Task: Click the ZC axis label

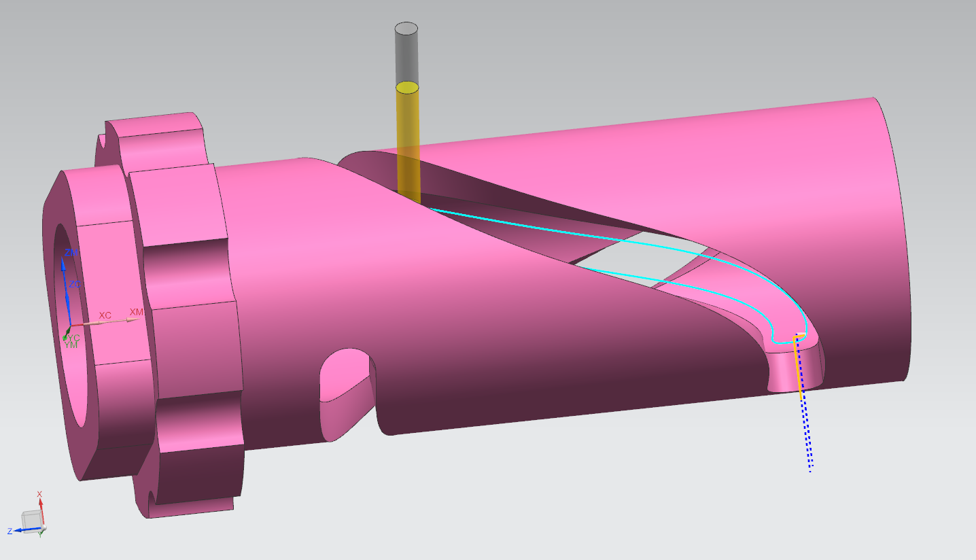Action: [75, 285]
